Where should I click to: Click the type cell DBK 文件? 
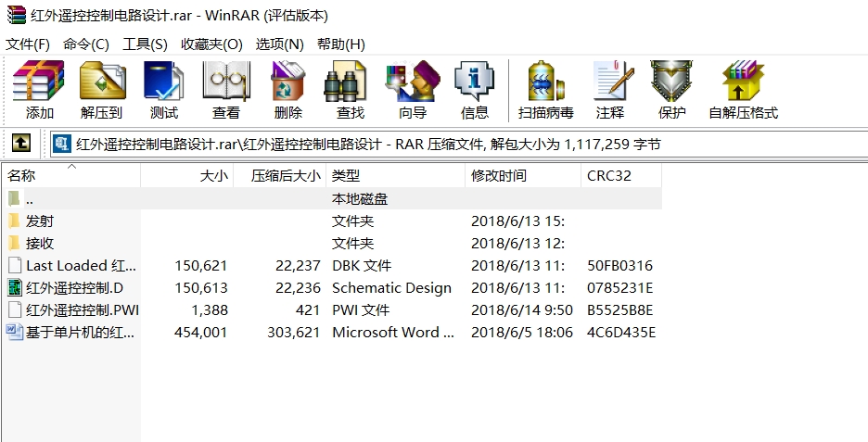click(362, 266)
